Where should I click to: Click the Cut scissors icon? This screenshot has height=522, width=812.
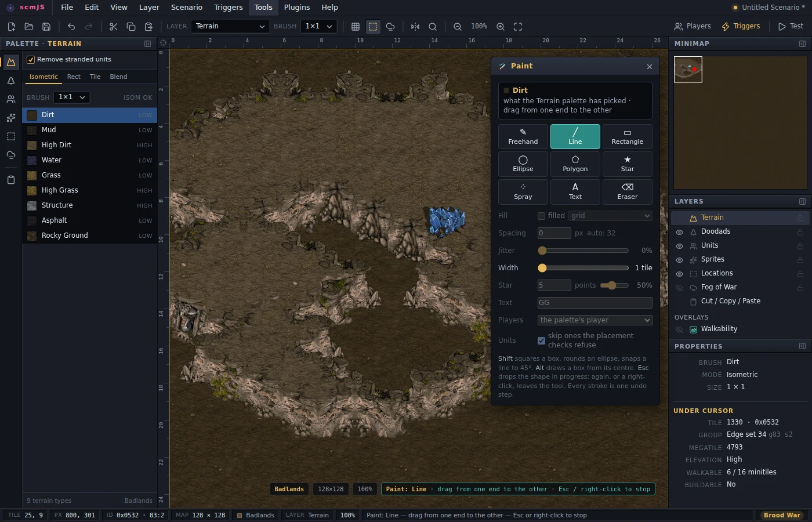[x=113, y=27]
